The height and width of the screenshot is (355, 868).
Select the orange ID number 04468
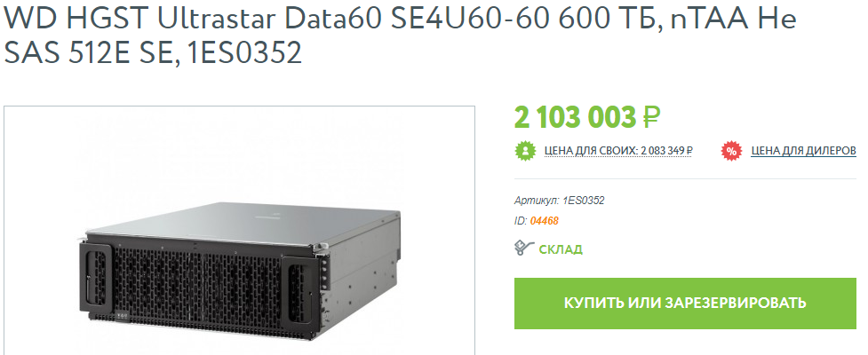[x=544, y=221]
